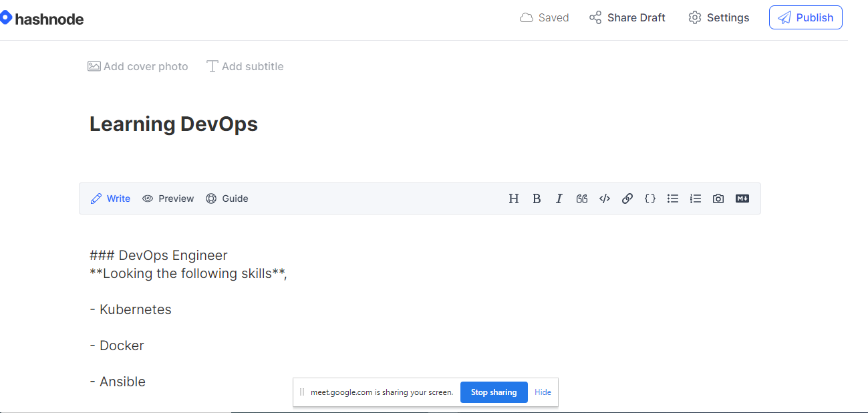Add a cover photo

pos(138,66)
